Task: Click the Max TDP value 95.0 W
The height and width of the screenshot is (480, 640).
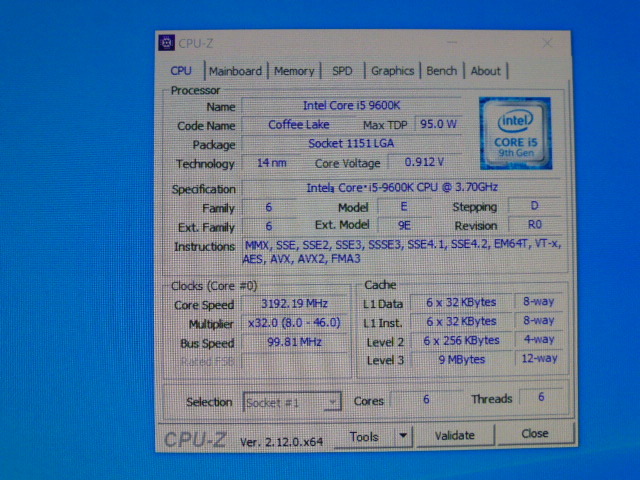Action: tap(438, 124)
